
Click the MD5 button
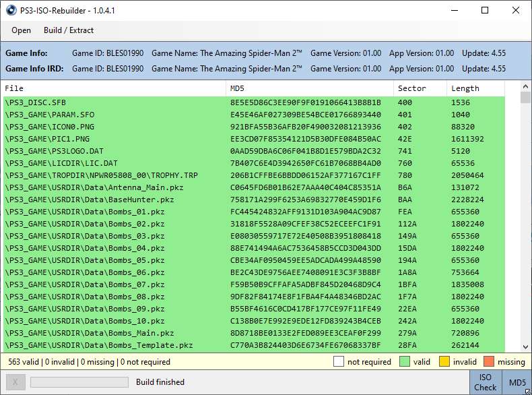[517, 383]
